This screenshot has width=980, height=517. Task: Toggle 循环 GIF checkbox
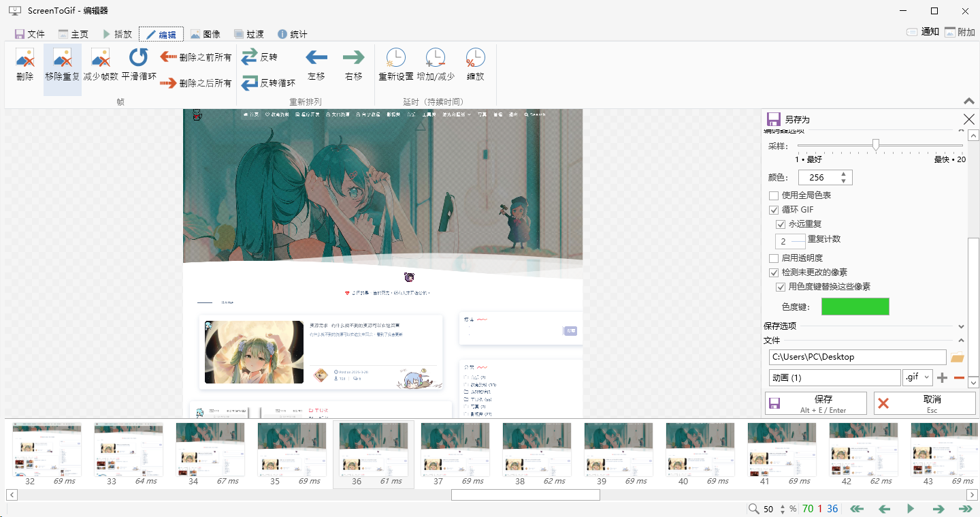773,210
